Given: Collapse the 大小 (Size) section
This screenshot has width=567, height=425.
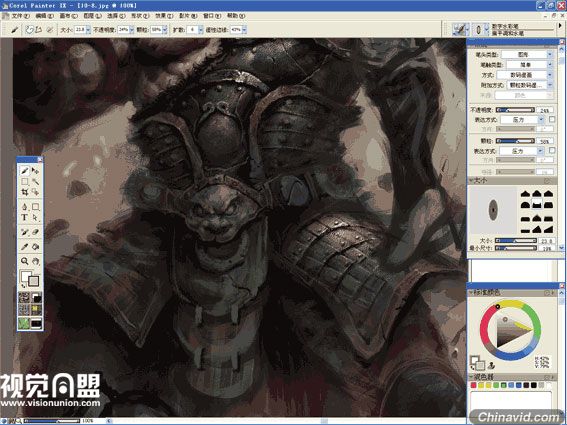Looking at the screenshot, I should [x=472, y=180].
